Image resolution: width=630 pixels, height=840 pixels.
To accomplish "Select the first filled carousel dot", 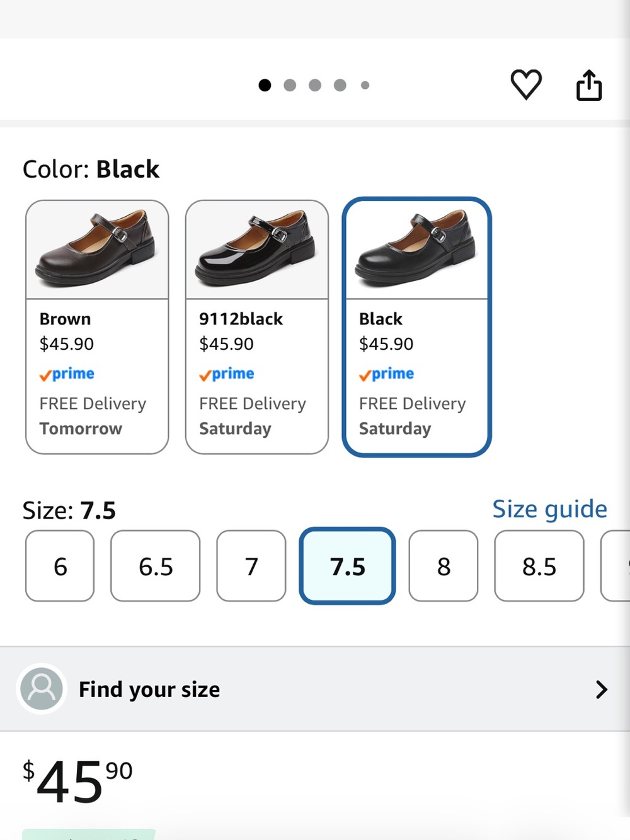I will tap(265, 85).
